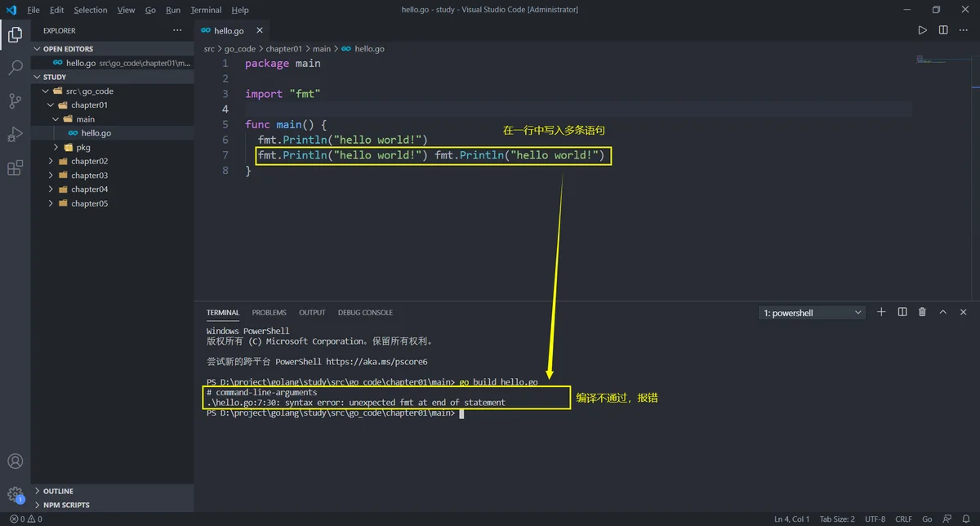Click Ln 4, Col 1 status entry
Viewport: 980px width, 526px height.
792,519
